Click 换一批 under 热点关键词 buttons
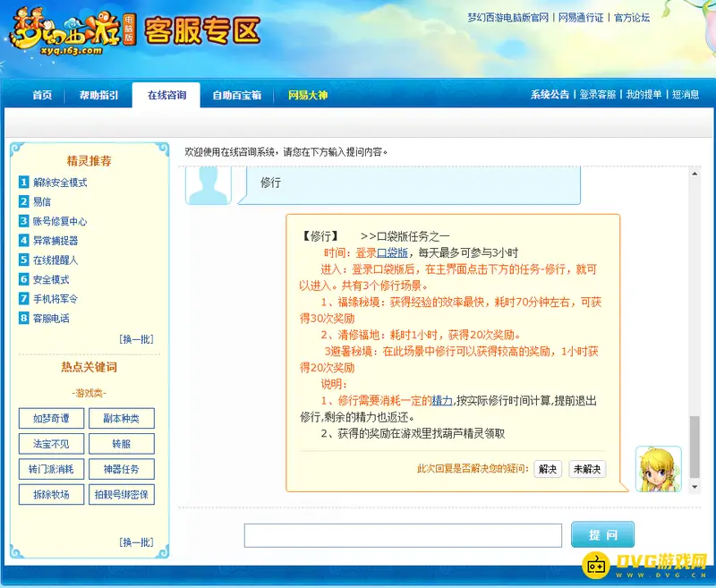The image size is (716, 588). tap(136, 541)
